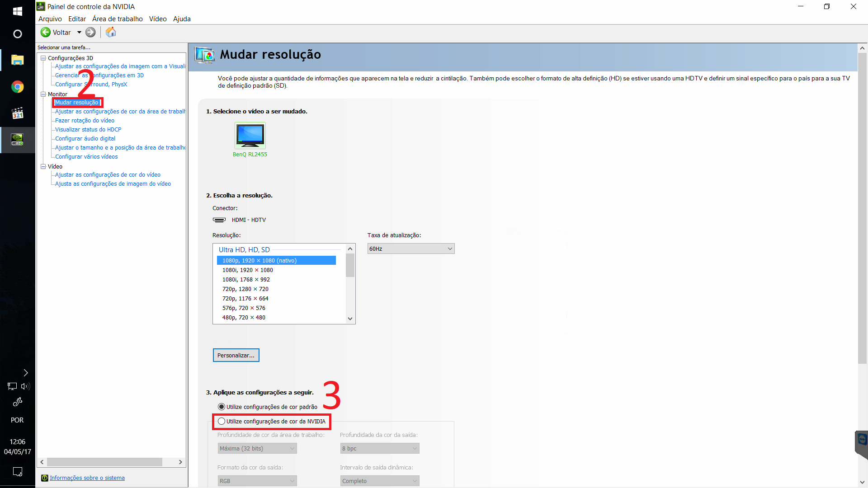Click the volume speaker tray icon
Screen dimensions: 868x488
click(x=25, y=386)
